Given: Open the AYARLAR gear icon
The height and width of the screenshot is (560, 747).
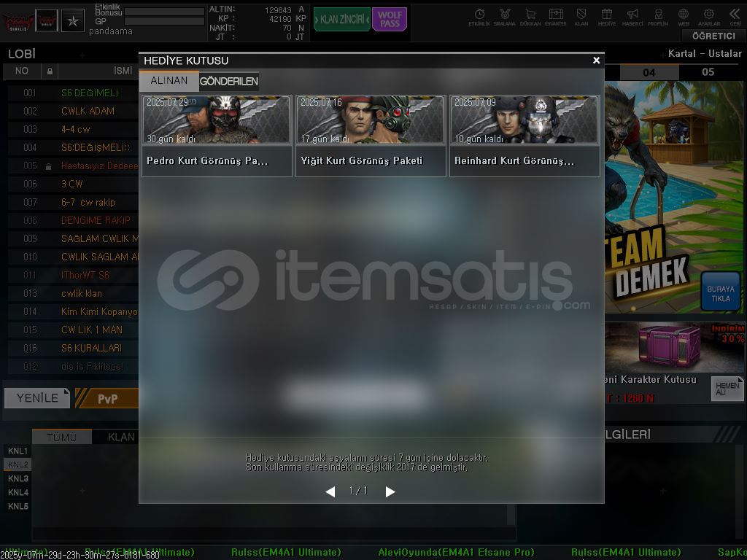Looking at the screenshot, I should click(709, 17).
